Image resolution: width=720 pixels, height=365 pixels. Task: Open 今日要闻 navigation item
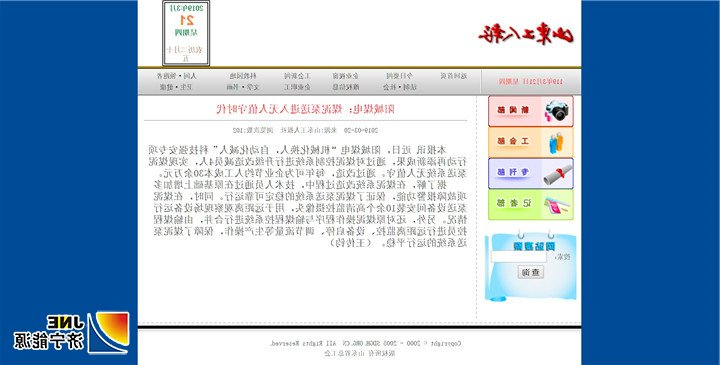(x=399, y=76)
